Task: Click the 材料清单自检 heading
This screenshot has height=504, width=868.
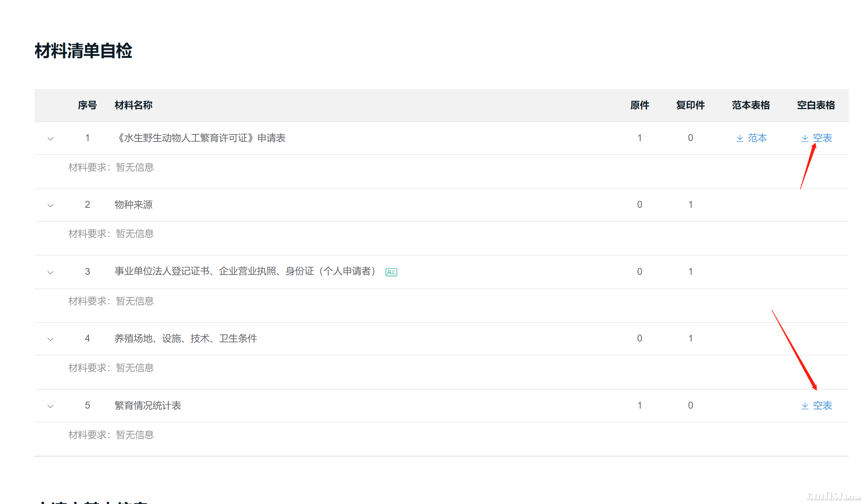Action: pyautogui.click(x=83, y=51)
